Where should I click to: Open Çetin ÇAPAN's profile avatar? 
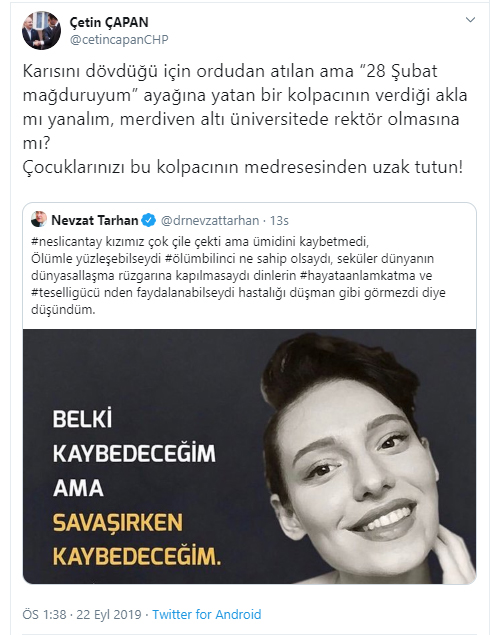[x=41, y=31]
